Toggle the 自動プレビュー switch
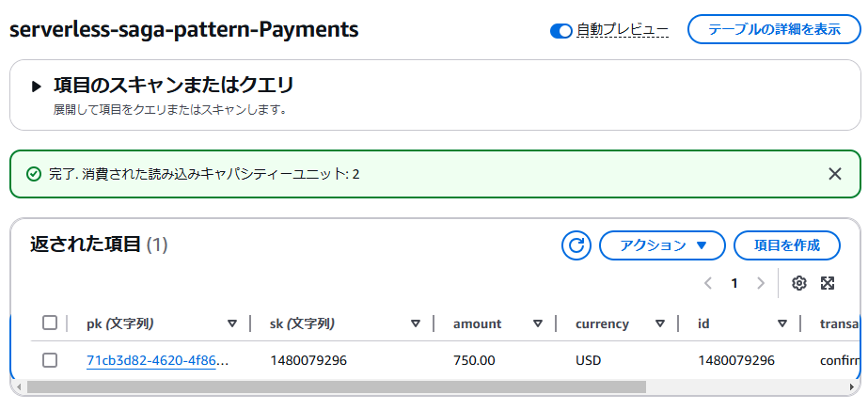 coord(561,31)
